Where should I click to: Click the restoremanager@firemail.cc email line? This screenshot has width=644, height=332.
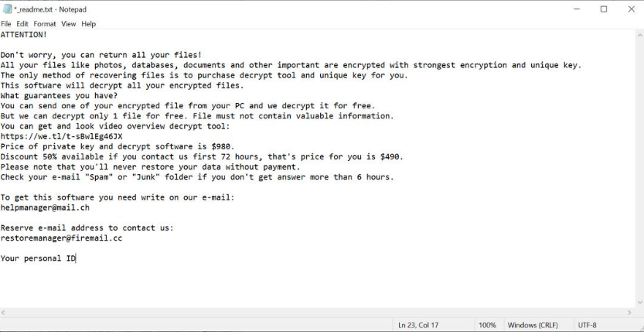[62, 238]
